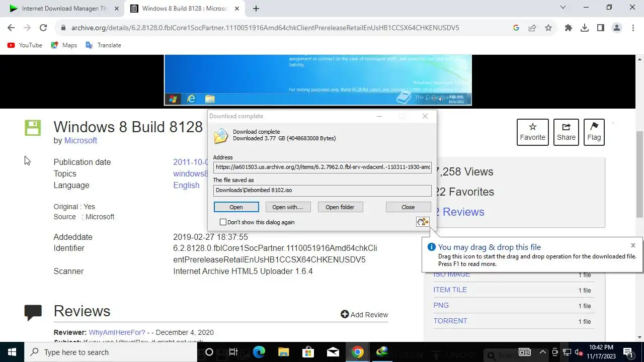Click the URL address bar
Image resolution: width=644 pixels, height=362 pixels.
(x=282, y=28)
